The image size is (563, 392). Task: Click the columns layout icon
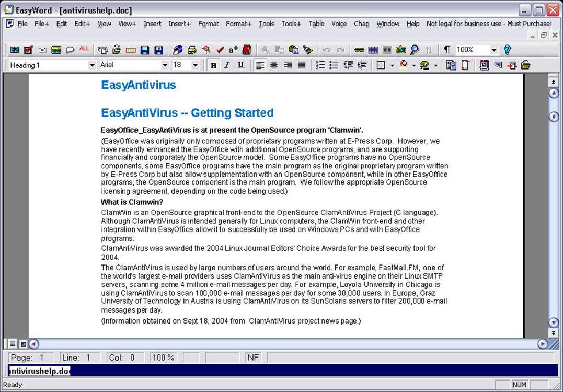tap(387, 50)
